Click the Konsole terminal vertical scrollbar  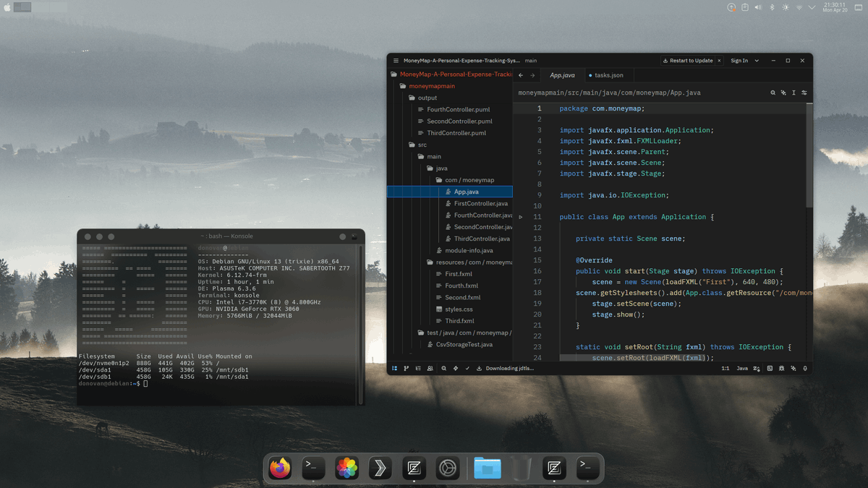tap(360, 324)
